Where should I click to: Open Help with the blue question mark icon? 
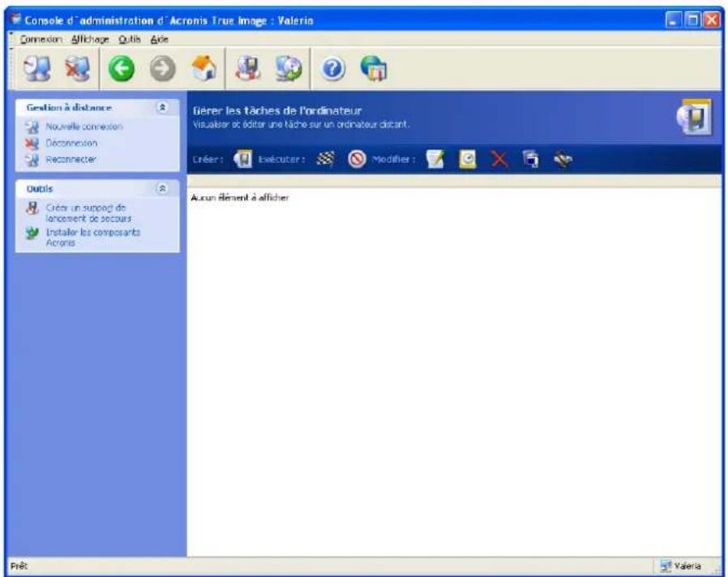(x=332, y=70)
